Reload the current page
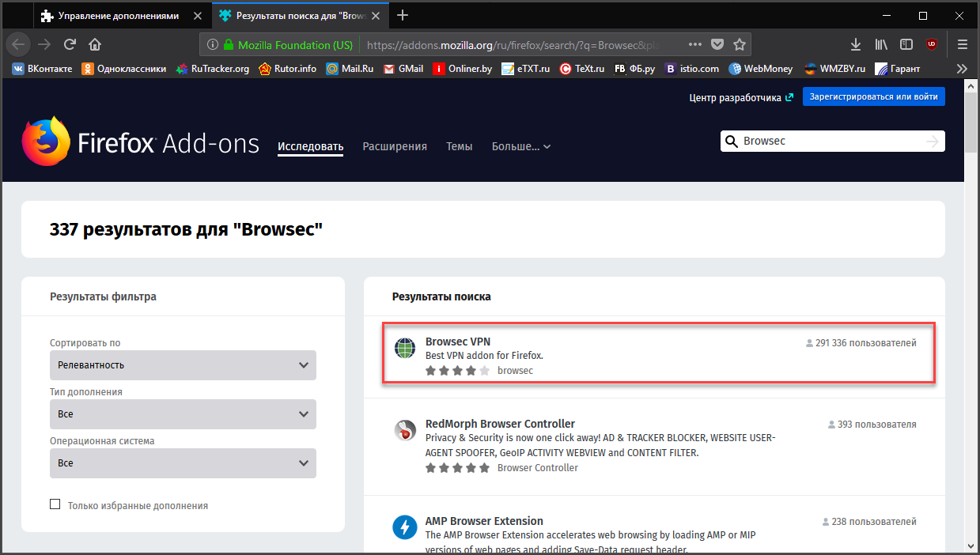The width and height of the screenshot is (980, 555). tap(70, 44)
